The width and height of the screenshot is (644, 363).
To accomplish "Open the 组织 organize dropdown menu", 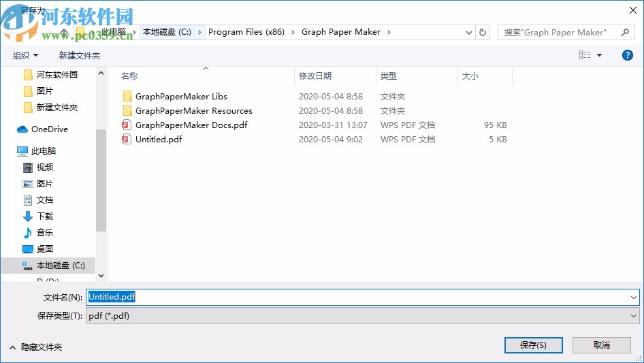I will point(25,55).
